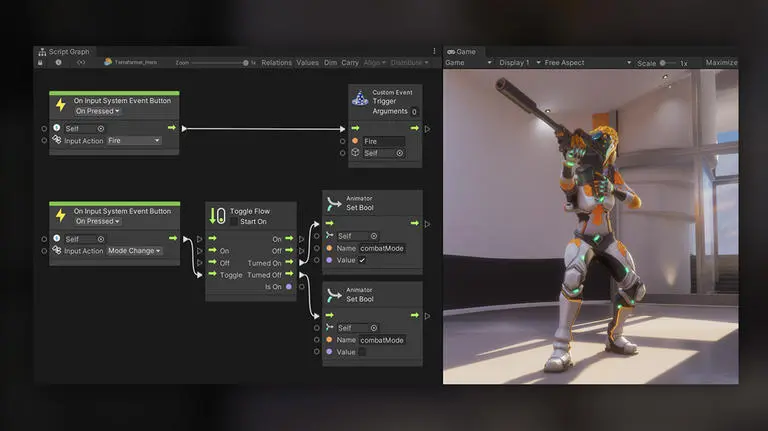Click the lock icon in Script Graph toolbar
Image resolution: width=768 pixels, height=431 pixels.
(x=41, y=63)
